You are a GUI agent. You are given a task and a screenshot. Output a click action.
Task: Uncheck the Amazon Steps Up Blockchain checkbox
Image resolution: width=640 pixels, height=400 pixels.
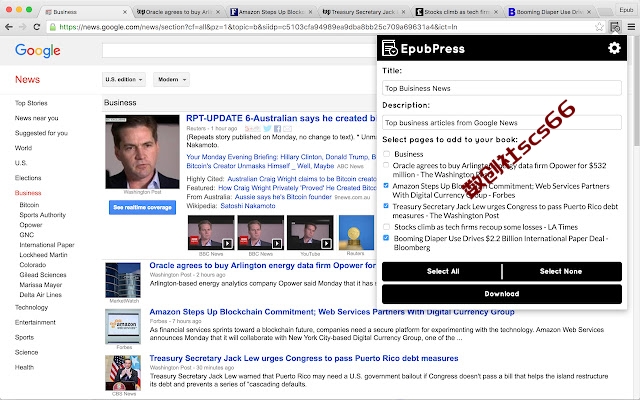(x=386, y=185)
